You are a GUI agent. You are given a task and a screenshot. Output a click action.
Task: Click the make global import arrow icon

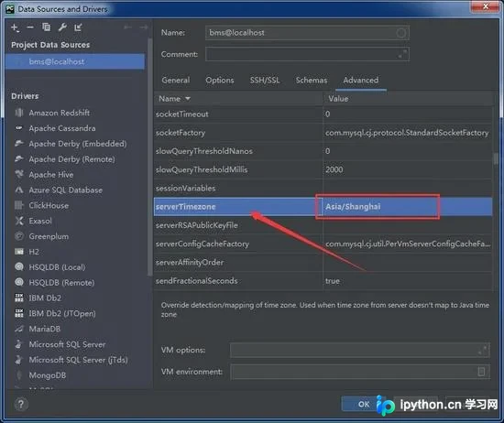78,27
